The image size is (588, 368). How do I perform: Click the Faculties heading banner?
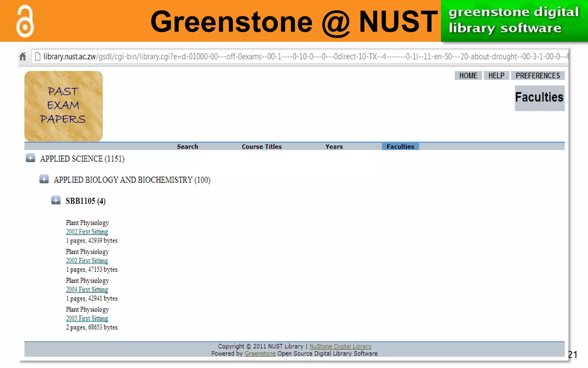(x=539, y=98)
